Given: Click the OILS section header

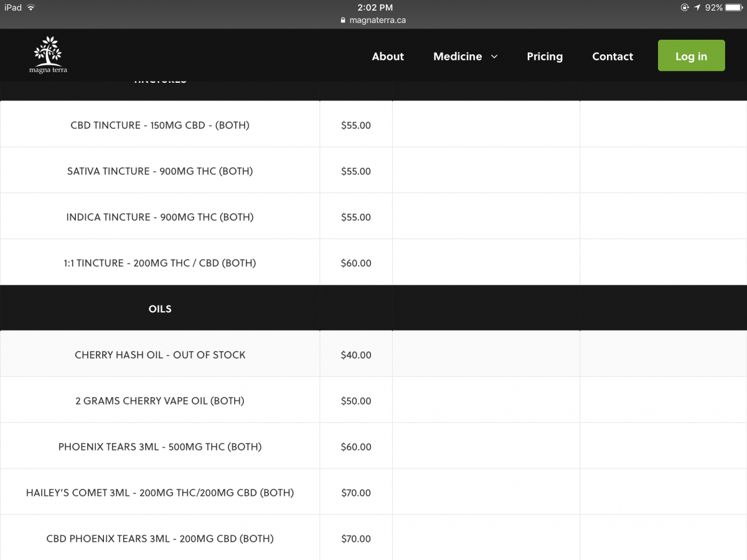Looking at the screenshot, I should [160, 309].
